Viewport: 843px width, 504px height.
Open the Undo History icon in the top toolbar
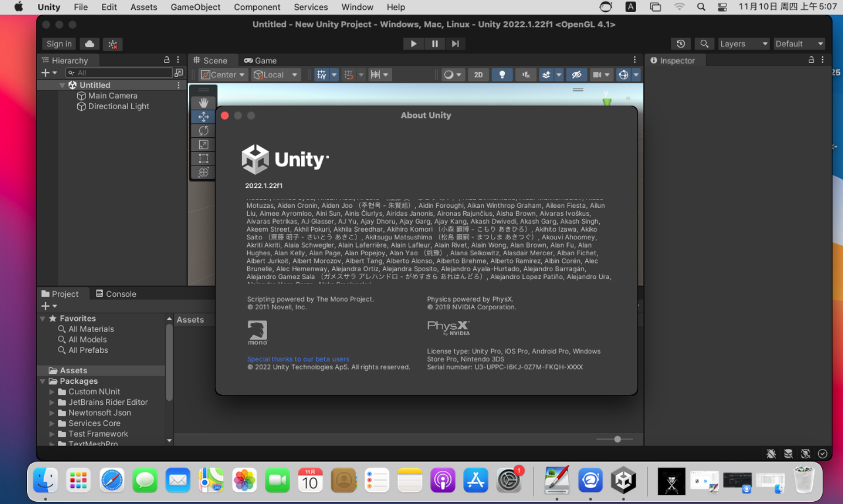681,44
